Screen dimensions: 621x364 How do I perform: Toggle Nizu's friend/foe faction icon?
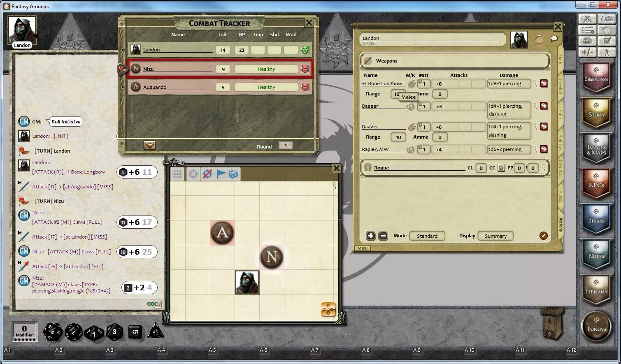tap(305, 69)
